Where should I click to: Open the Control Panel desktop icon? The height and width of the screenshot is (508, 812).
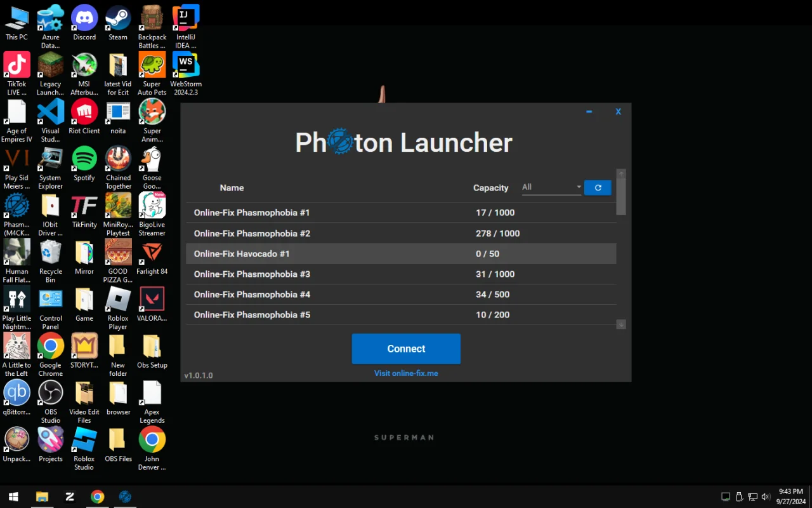coord(51,309)
